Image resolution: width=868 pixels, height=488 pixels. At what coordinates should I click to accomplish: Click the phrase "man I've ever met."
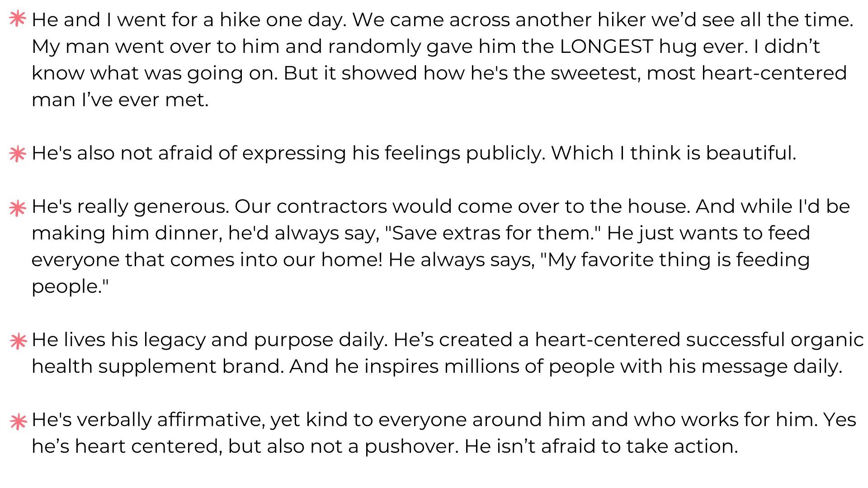coord(120,100)
